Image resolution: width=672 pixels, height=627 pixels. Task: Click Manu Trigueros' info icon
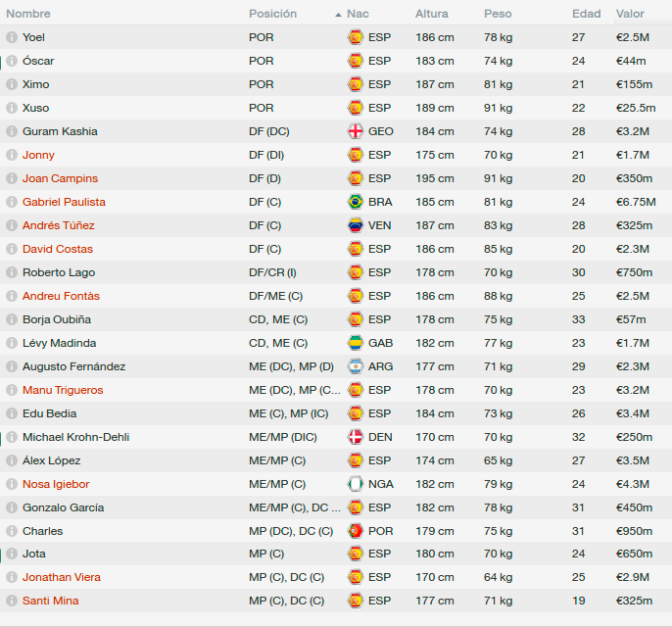[12, 390]
